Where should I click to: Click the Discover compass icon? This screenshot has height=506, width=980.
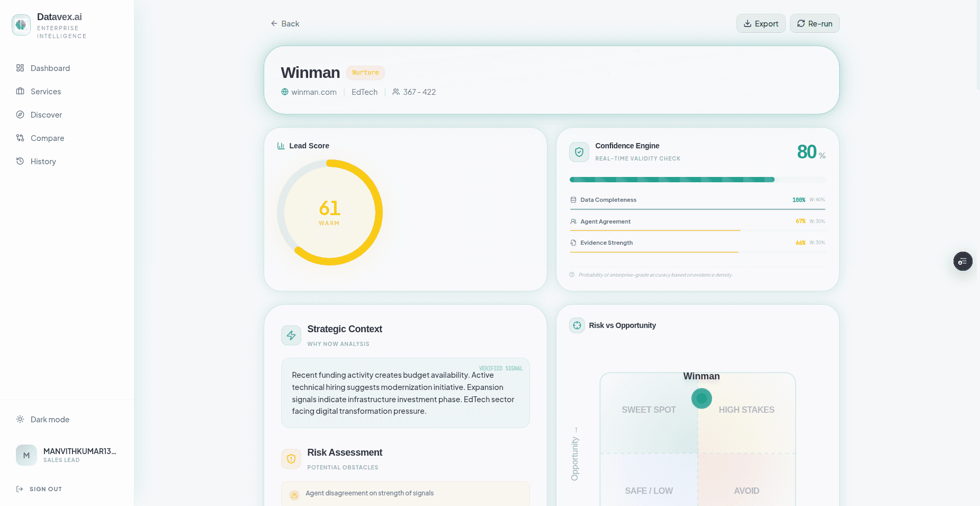click(20, 114)
